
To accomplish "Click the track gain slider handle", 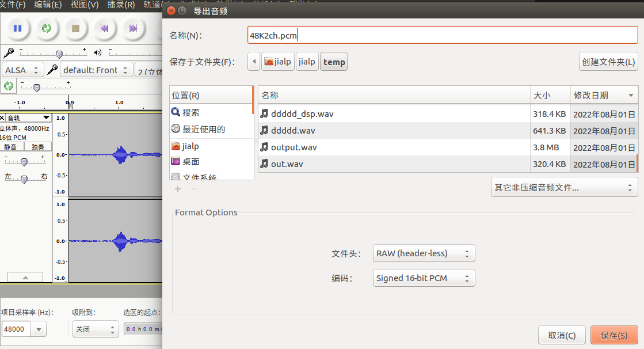I will click(x=24, y=162).
